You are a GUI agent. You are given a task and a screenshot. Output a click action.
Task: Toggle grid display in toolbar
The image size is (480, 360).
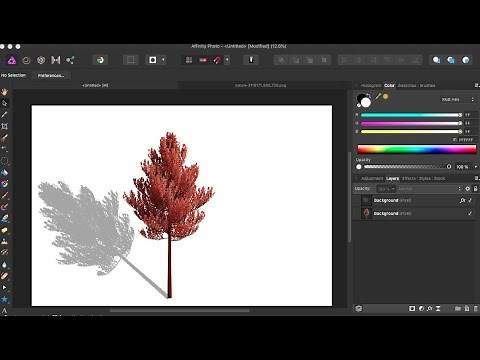pyautogui.click(x=189, y=60)
